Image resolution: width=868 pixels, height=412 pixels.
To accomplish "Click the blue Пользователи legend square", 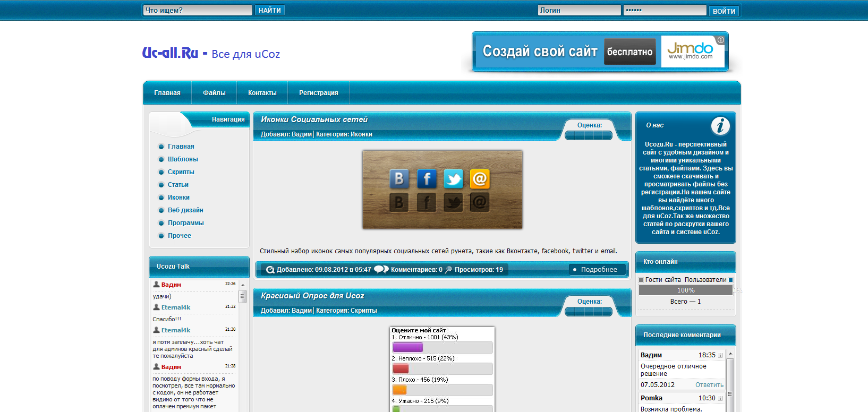I will point(730,280).
